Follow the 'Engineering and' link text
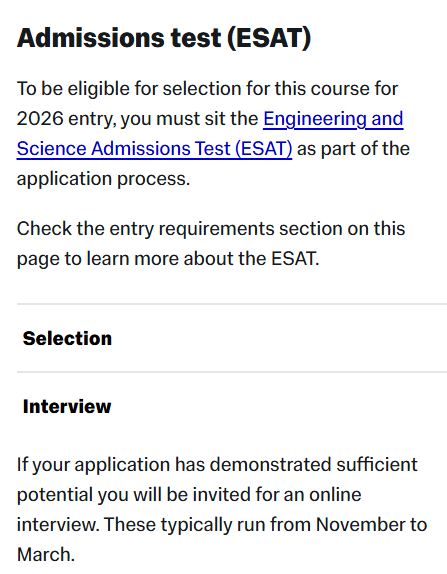 tap(333, 119)
